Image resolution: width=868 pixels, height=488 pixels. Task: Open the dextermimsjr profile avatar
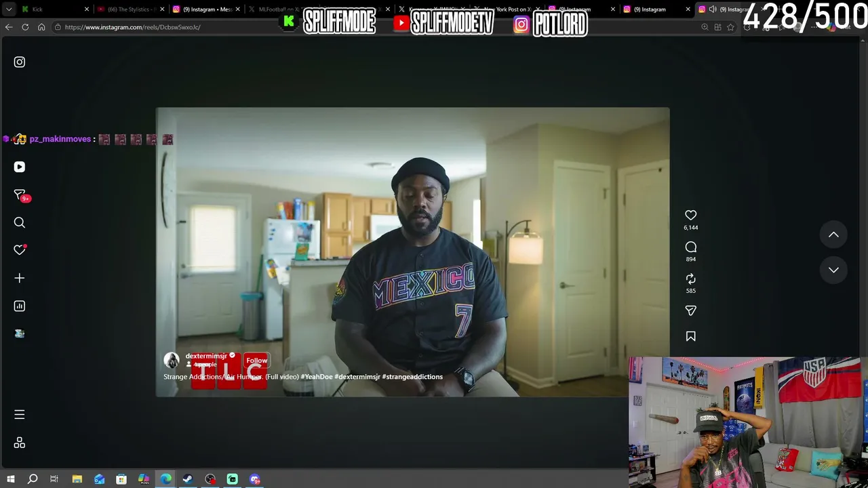(172, 360)
